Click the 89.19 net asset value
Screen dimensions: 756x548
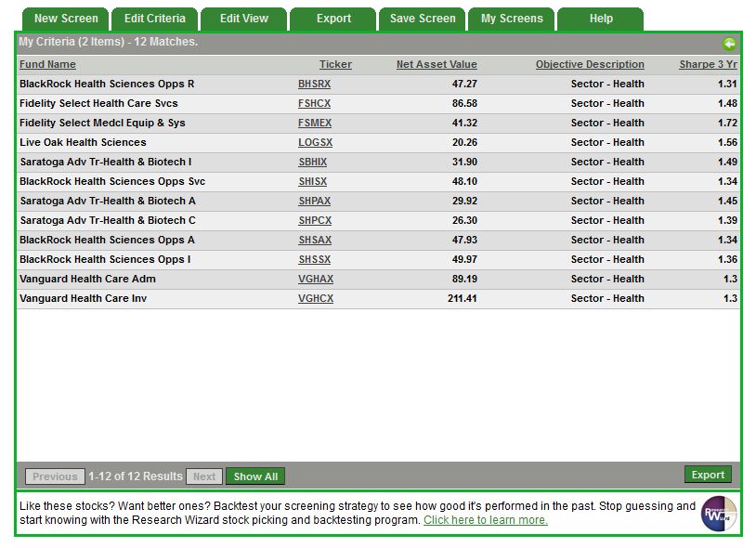pyautogui.click(x=464, y=279)
